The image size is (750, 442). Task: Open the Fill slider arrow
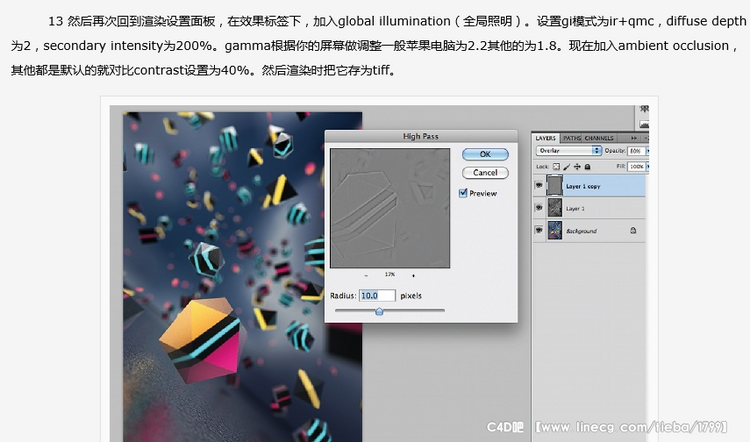coord(647,166)
